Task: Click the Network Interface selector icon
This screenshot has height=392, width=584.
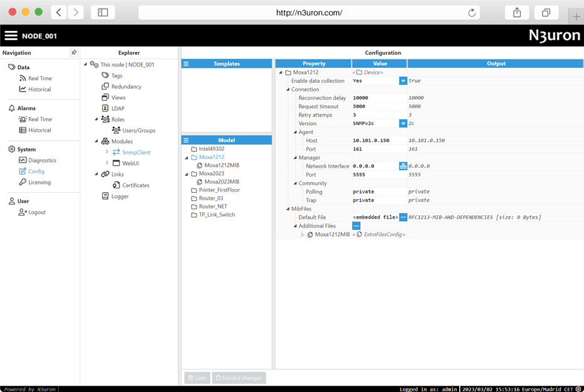Action: click(403, 166)
